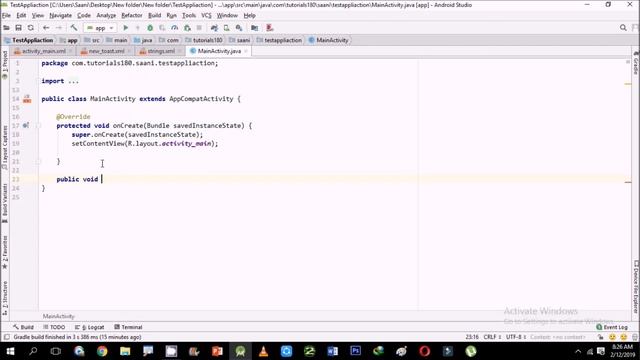Navigate forward with the right arrow icon
640x360 pixels.
(x=59, y=28)
